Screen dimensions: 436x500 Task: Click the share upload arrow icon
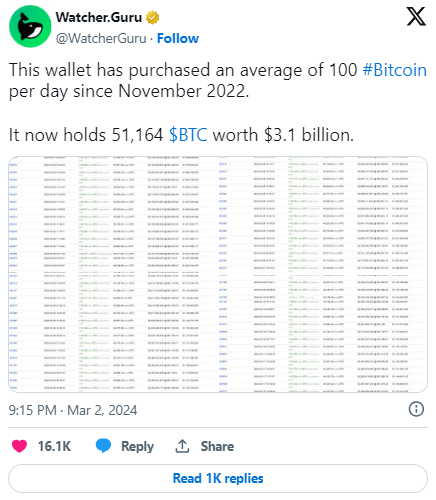(x=182, y=446)
